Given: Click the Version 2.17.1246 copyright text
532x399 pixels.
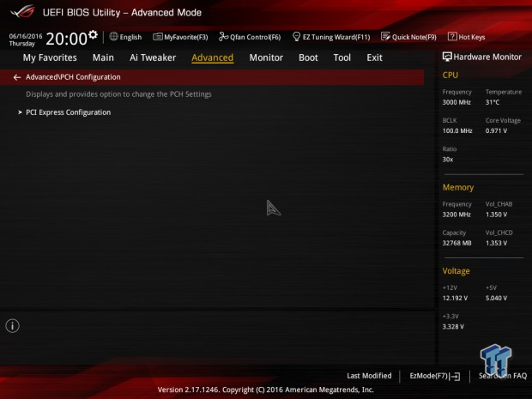Looking at the screenshot, I should click(266, 390).
